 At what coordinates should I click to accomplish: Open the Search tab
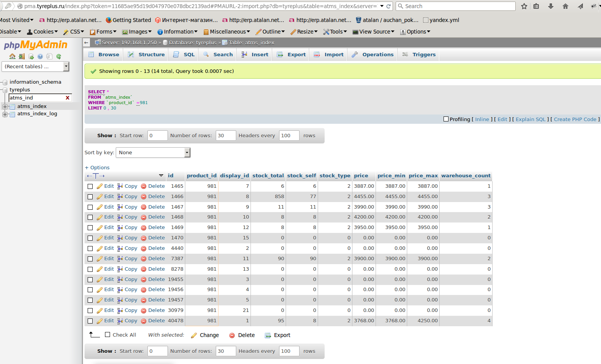click(x=218, y=55)
